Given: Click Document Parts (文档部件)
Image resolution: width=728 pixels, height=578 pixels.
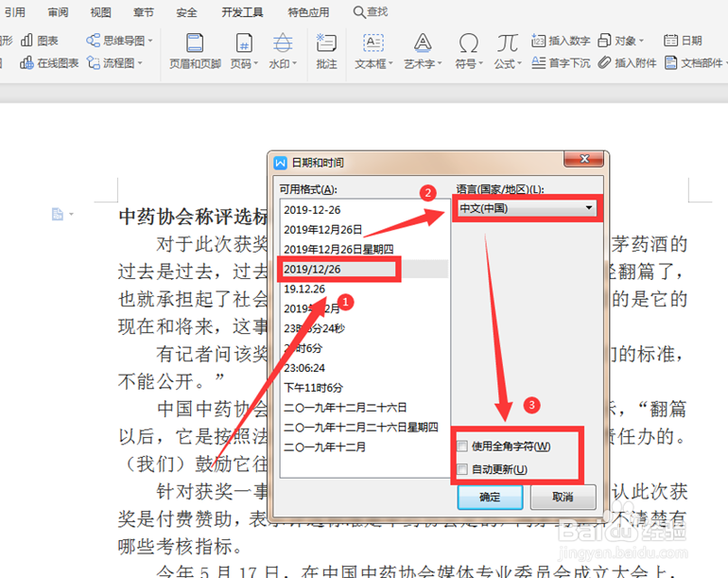Looking at the screenshot, I should click(x=694, y=62).
